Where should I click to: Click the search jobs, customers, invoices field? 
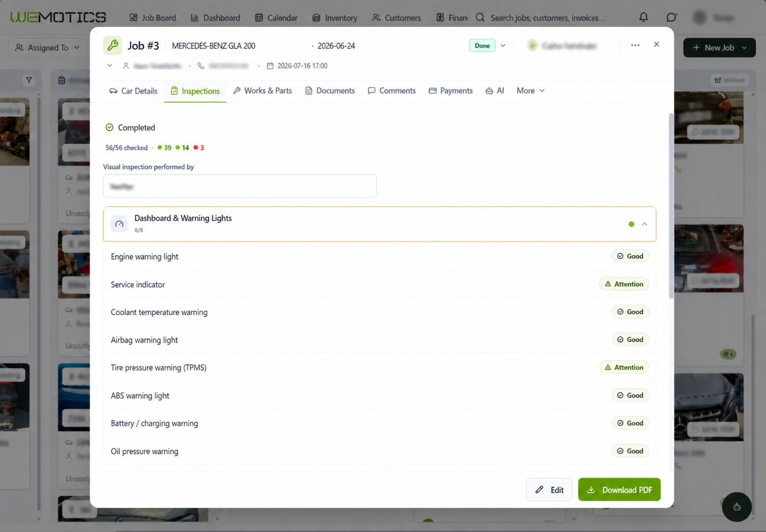click(548, 18)
